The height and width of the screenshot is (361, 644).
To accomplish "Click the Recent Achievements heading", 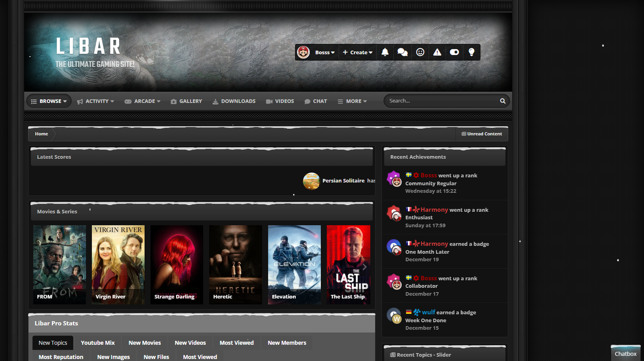I will point(418,157).
